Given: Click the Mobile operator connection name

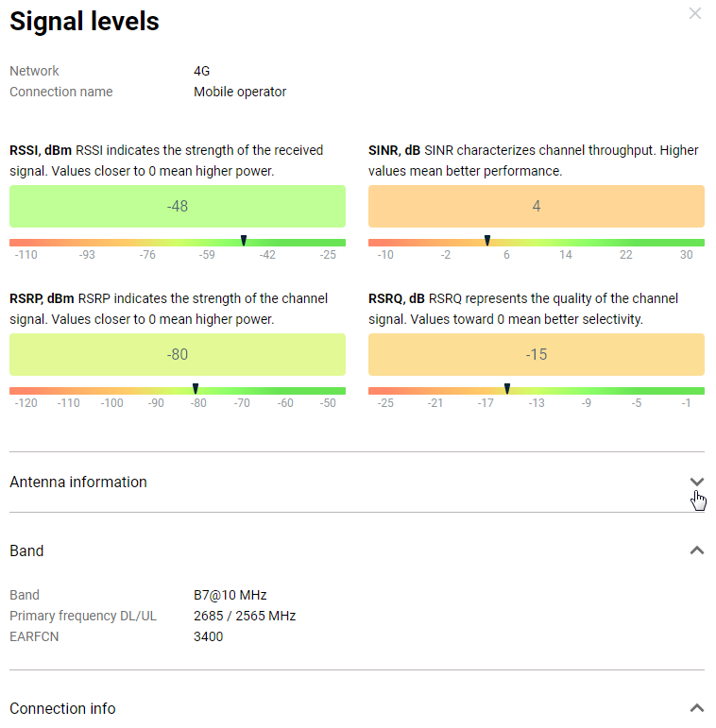Looking at the screenshot, I should point(240,92).
